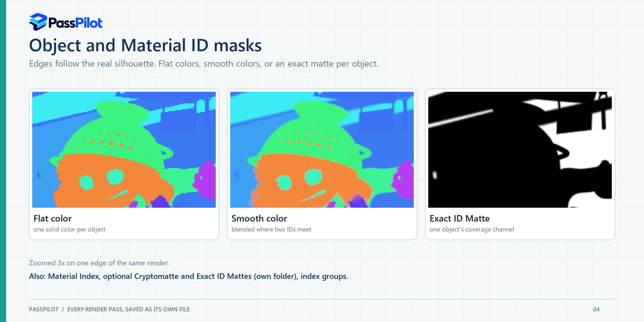
Task: Select caption 'one object's coverage channel'
Action: click(472, 229)
